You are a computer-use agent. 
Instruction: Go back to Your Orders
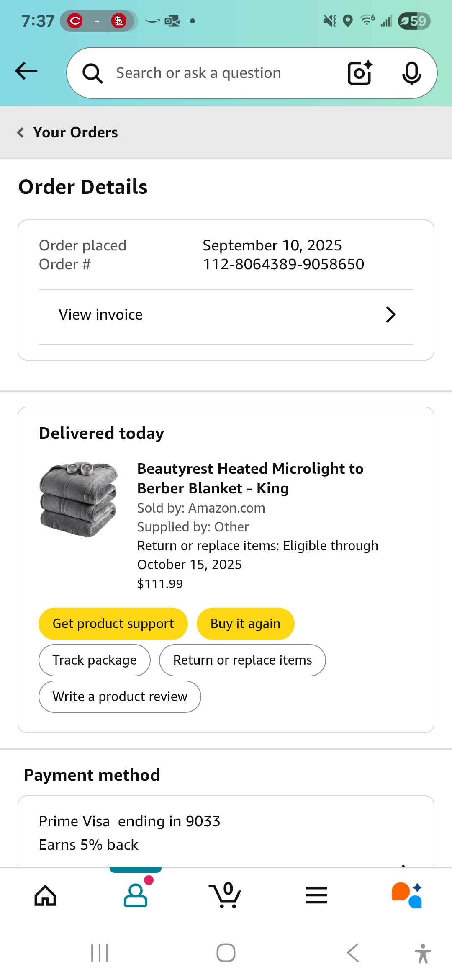pos(67,132)
